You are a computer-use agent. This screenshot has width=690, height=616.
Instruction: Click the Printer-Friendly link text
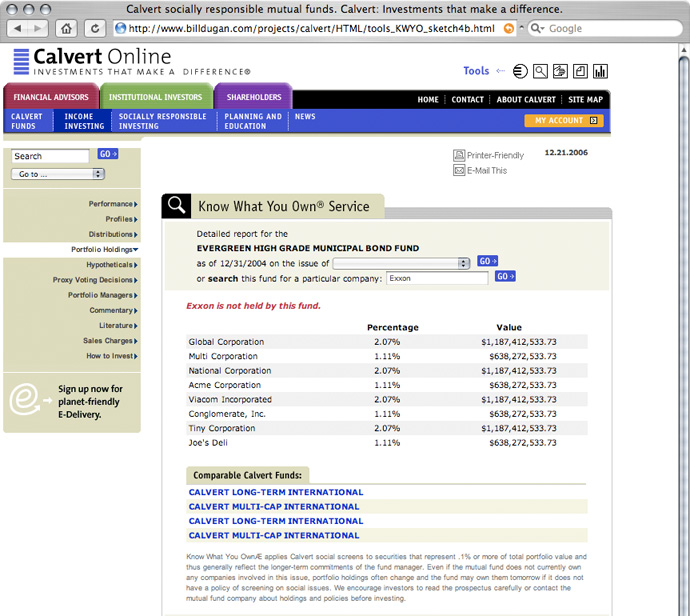(495, 155)
